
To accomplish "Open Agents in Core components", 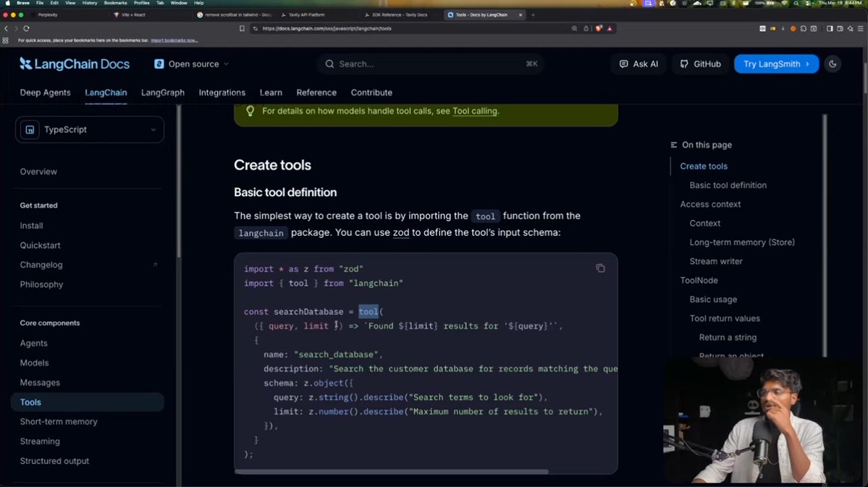I will tap(34, 343).
